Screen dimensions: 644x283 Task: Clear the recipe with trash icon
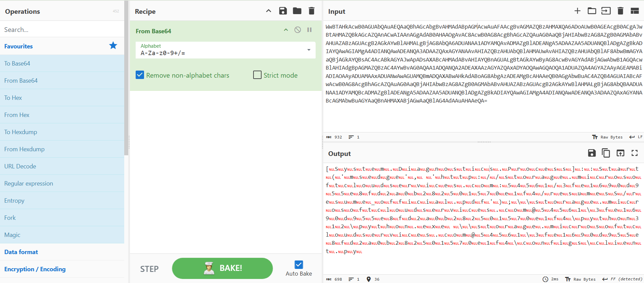pyautogui.click(x=312, y=11)
